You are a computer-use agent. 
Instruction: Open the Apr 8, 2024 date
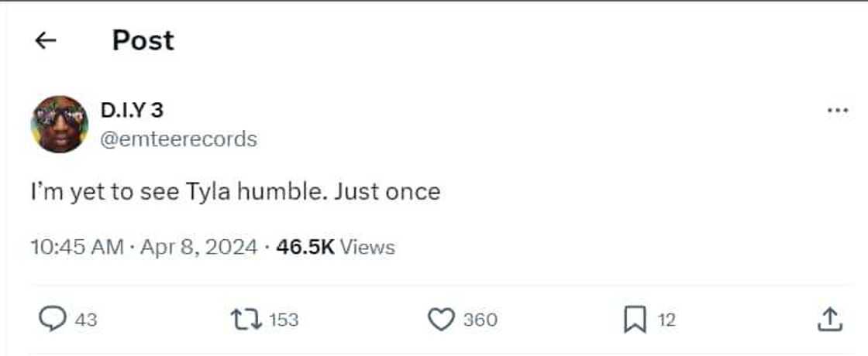(198, 248)
